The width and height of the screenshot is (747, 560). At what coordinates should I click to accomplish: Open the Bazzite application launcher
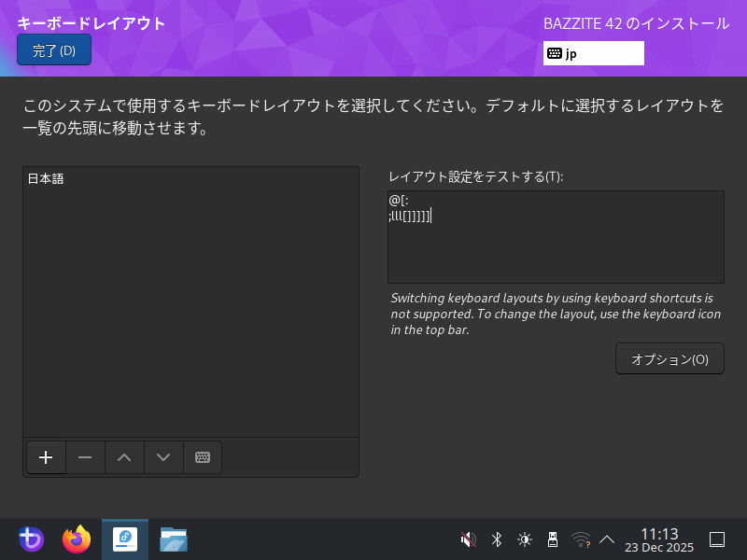coord(32,539)
